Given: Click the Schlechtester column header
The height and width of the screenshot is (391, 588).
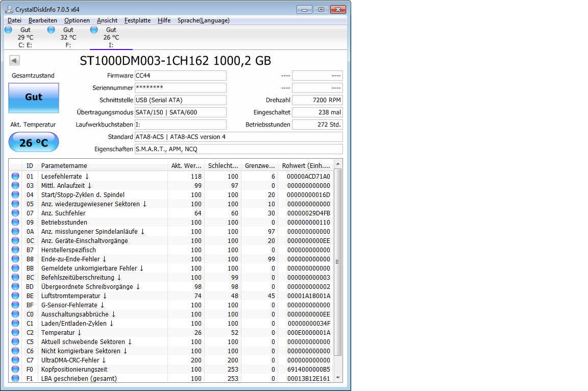Looking at the screenshot, I should pos(223,165).
